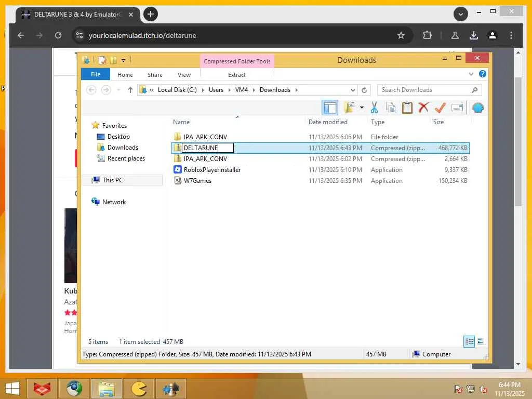Screen dimensions: 532x399
Task: Open the Chrome tab search dropdown
Action: click(x=460, y=14)
